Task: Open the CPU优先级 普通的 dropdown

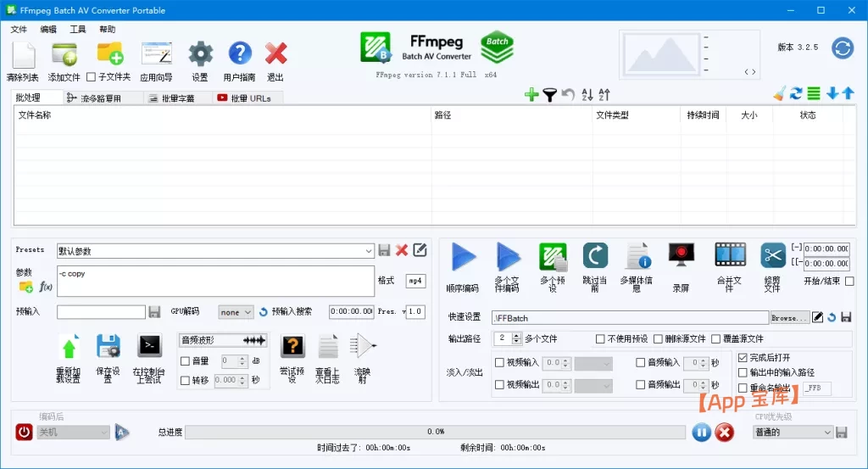Action: [793, 432]
